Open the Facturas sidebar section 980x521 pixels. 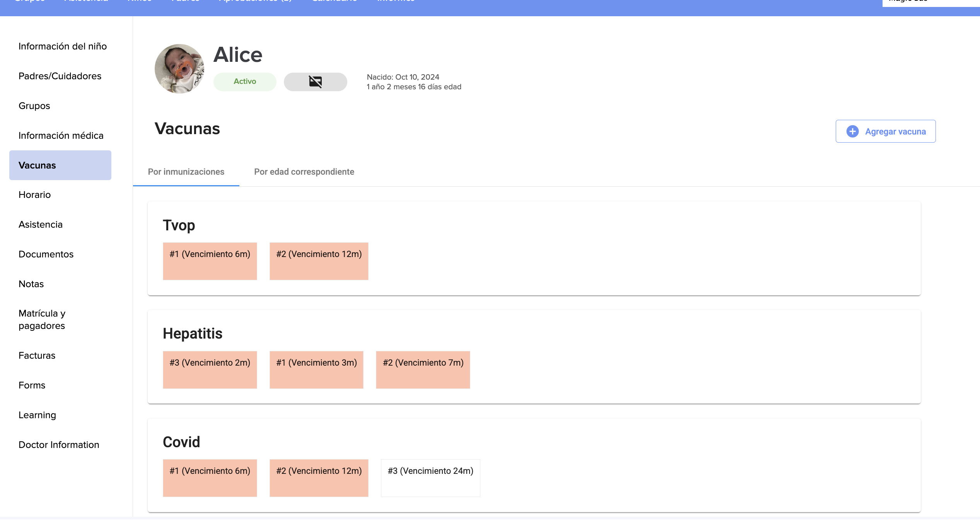point(37,356)
